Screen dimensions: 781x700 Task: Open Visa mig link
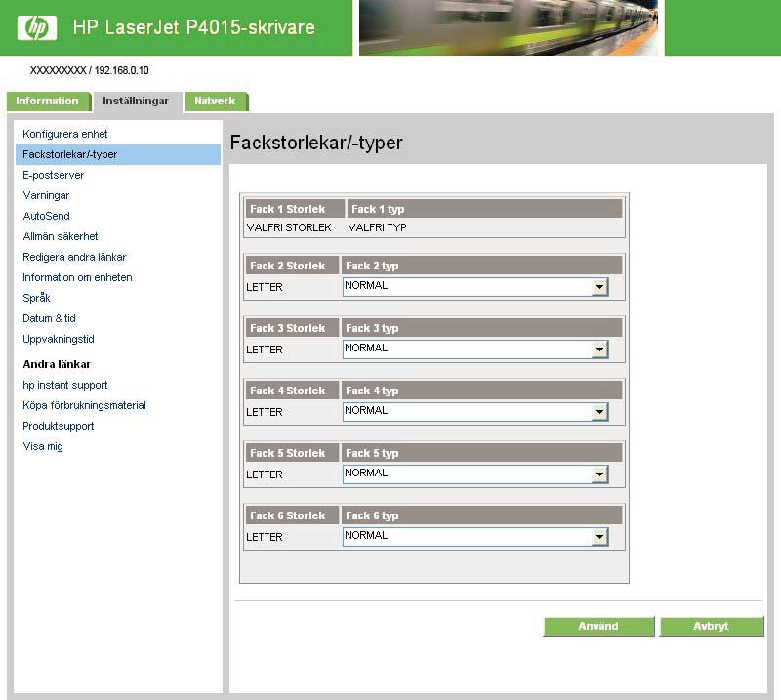tap(43, 446)
